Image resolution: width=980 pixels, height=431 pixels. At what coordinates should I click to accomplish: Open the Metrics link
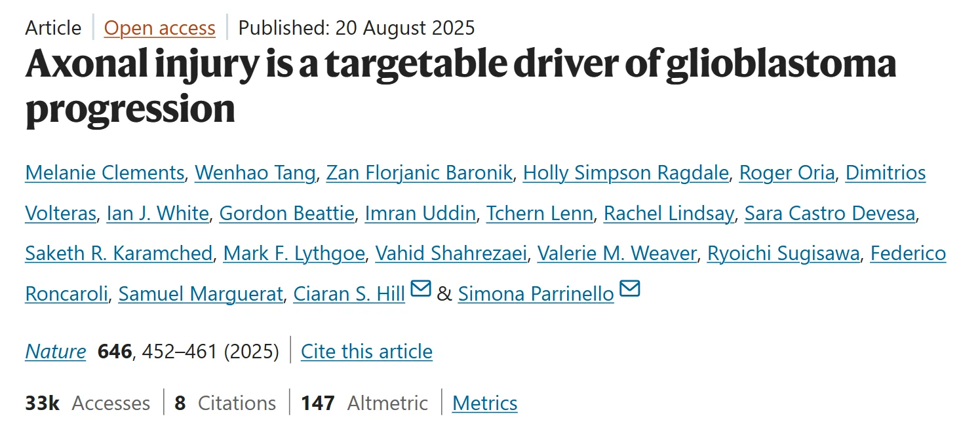484,403
